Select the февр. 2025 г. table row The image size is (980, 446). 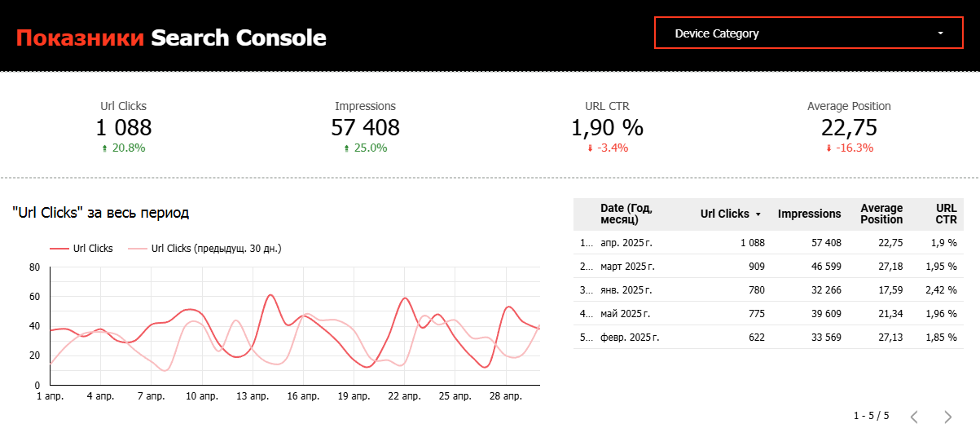768,338
